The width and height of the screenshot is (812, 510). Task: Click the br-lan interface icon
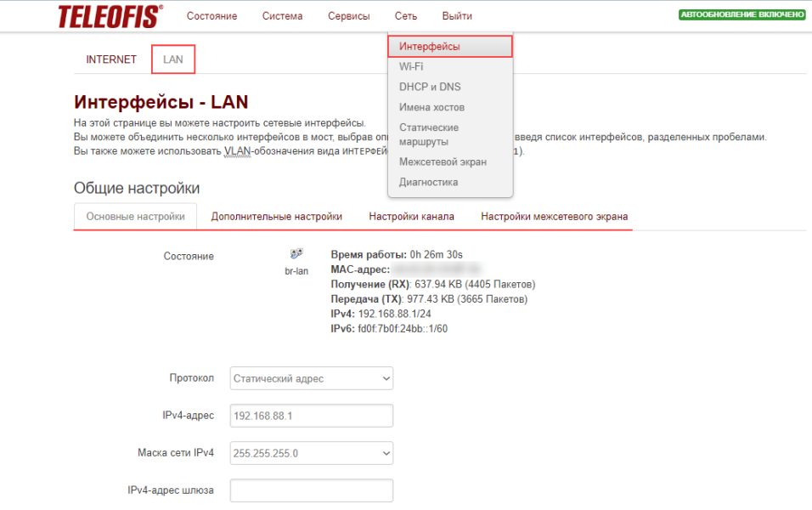coord(296,254)
